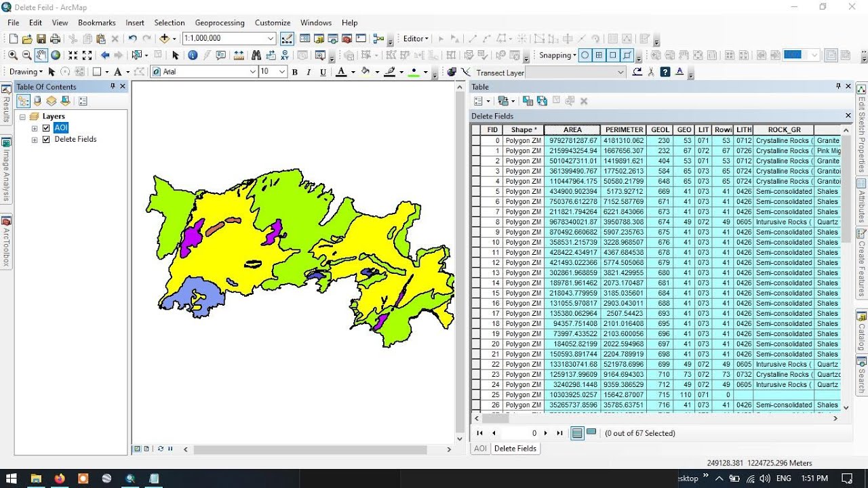
Task: Open the Snapping menu button
Action: (x=557, y=56)
